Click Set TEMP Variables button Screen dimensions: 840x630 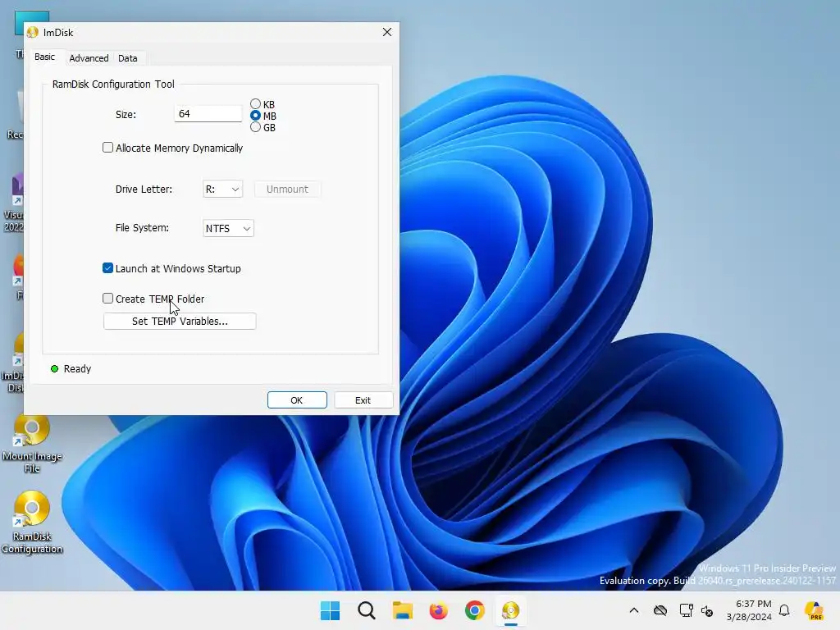click(180, 321)
